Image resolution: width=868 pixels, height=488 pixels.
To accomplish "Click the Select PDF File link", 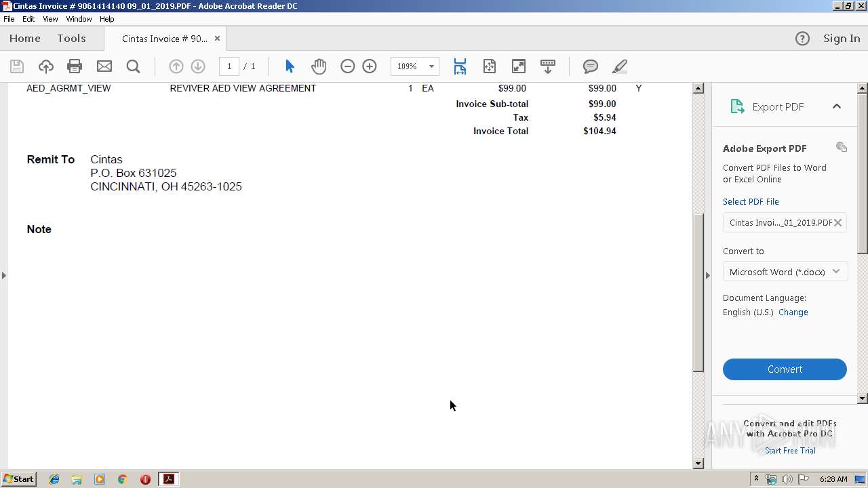I will point(751,202).
